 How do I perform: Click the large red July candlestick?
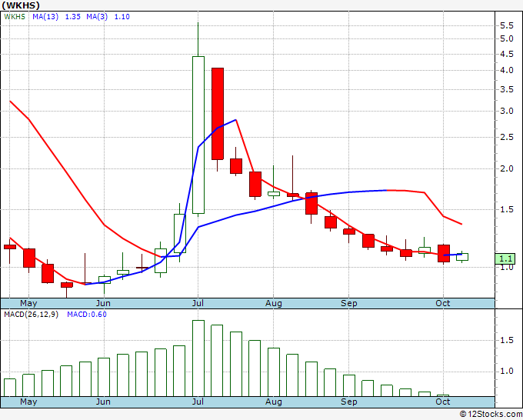pyautogui.click(x=218, y=114)
